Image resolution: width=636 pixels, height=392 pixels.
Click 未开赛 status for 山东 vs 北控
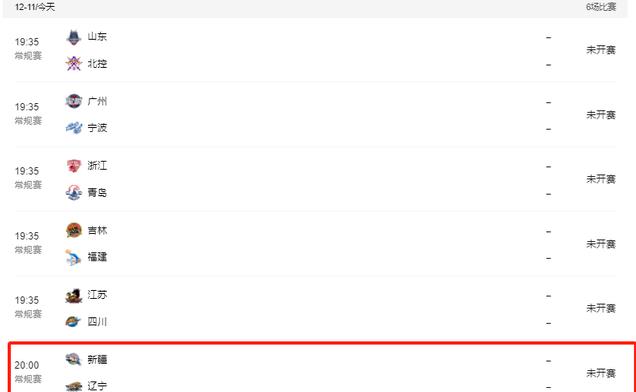601,50
